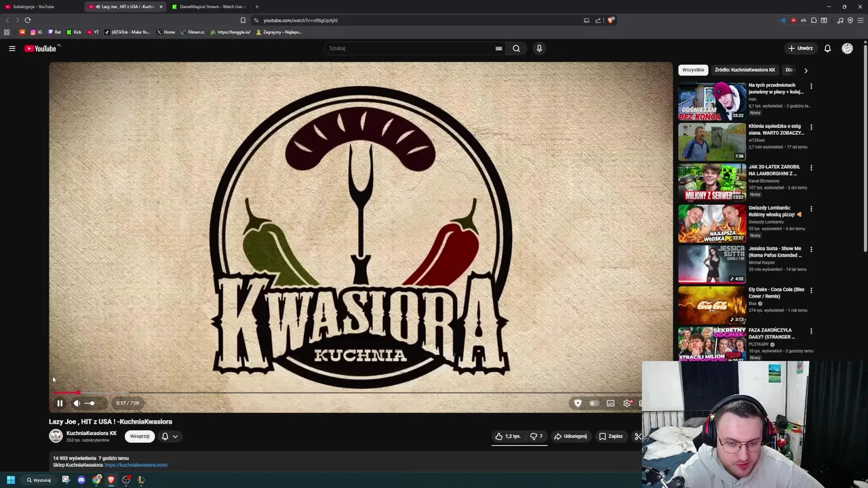Open options menu for 'Gwiazdy Lombardu' video
This screenshot has height=488, width=868.
[x=811, y=208]
